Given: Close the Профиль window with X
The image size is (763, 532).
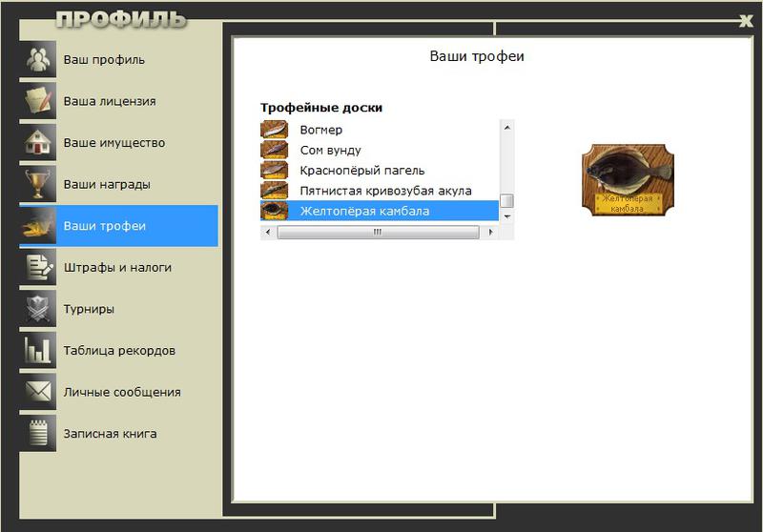Looking at the screenshot, I should click(746, 20).
